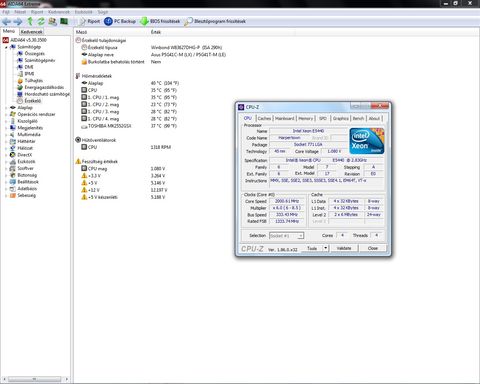Open the Súgó menu
Image resolution: width=480 pixels, height=384 pixels.
103,12
